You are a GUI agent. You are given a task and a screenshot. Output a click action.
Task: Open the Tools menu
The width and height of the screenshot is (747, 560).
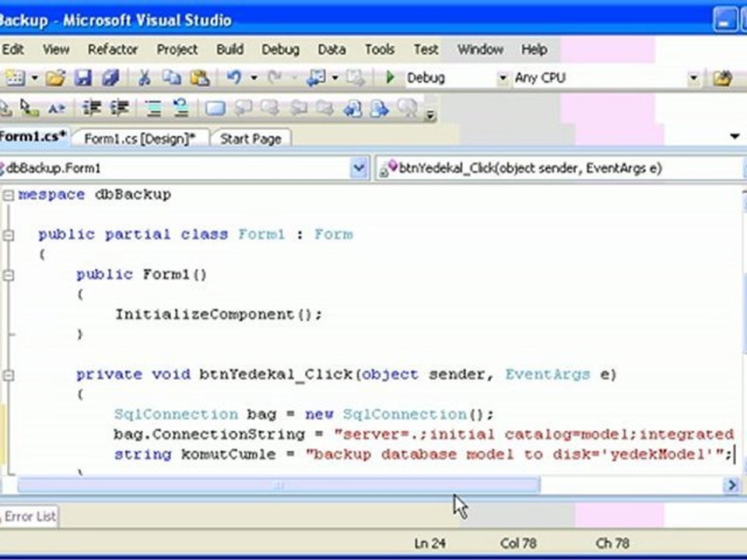point(379,49)
